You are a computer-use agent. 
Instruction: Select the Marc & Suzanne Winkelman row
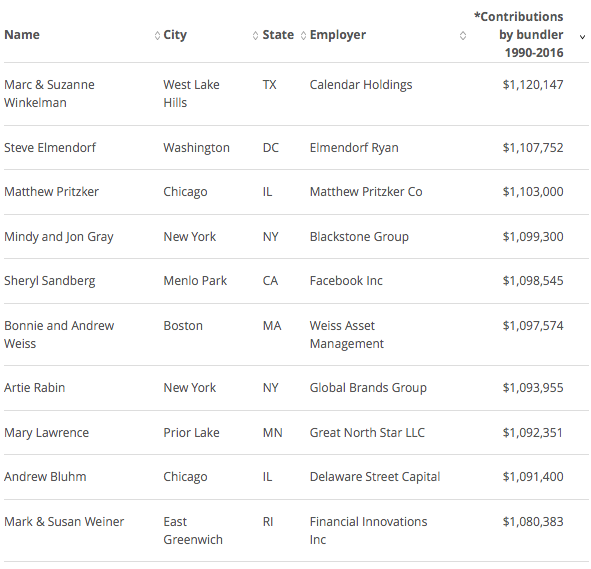(x=296, y=94)
